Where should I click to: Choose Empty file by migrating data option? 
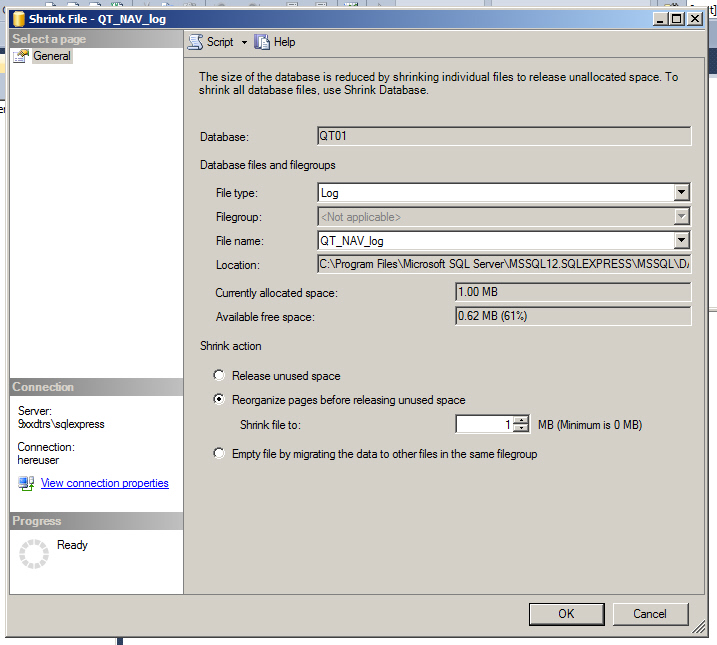[220, 454]
